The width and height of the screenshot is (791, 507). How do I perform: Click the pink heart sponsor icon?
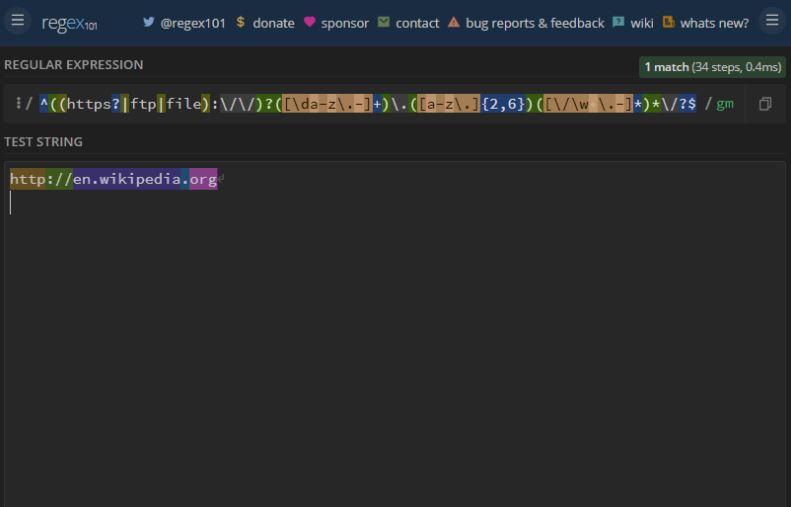(x=310, y=22)
